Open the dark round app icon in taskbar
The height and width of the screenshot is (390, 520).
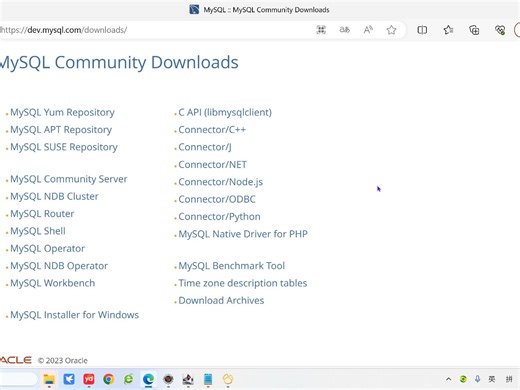pyautogui.click(x=168, y=379)
